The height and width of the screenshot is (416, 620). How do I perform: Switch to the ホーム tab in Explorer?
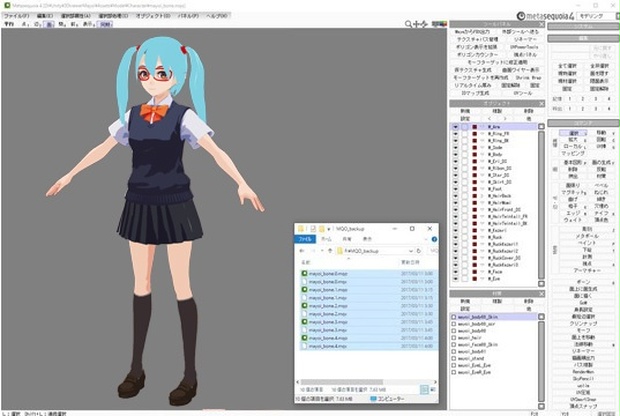click(x=327, y=239)
